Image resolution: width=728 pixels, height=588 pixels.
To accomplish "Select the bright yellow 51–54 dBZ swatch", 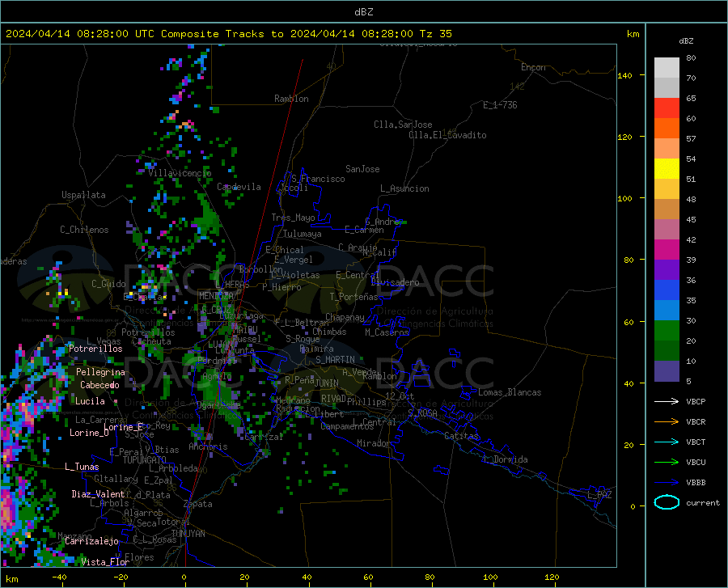I will point(667,168).
